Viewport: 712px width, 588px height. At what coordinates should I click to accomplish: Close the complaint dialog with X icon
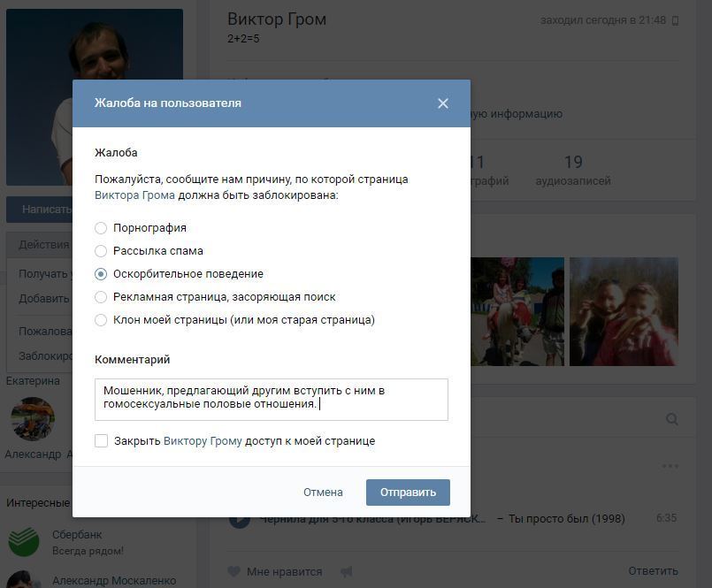(443, 103)
